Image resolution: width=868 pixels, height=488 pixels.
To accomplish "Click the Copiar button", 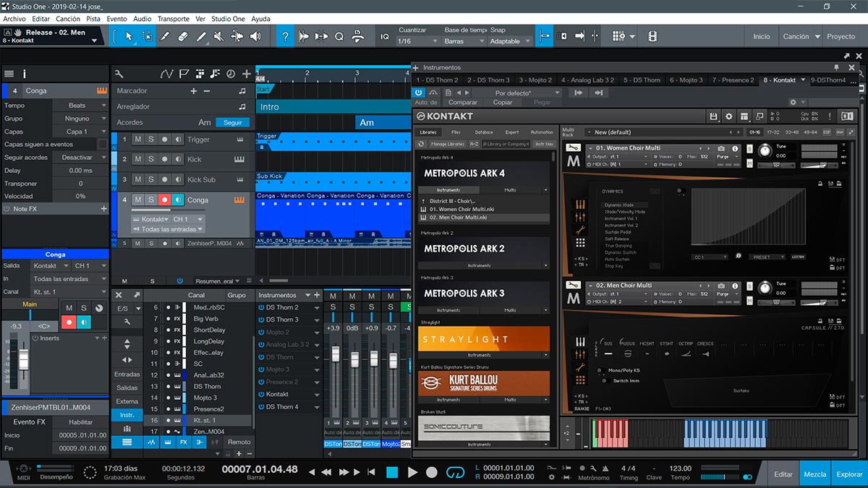I will click(x=503, y=103).
